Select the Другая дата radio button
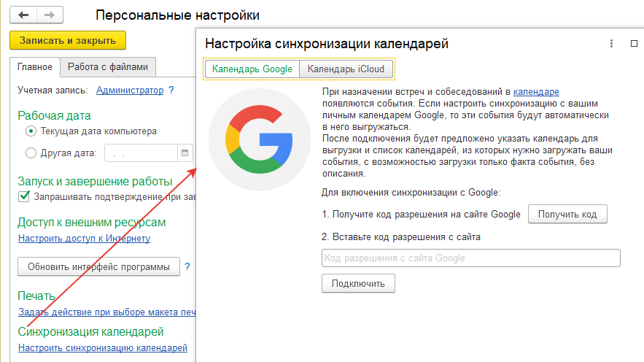This screenshot has height=362, width=644. [31, 153]
